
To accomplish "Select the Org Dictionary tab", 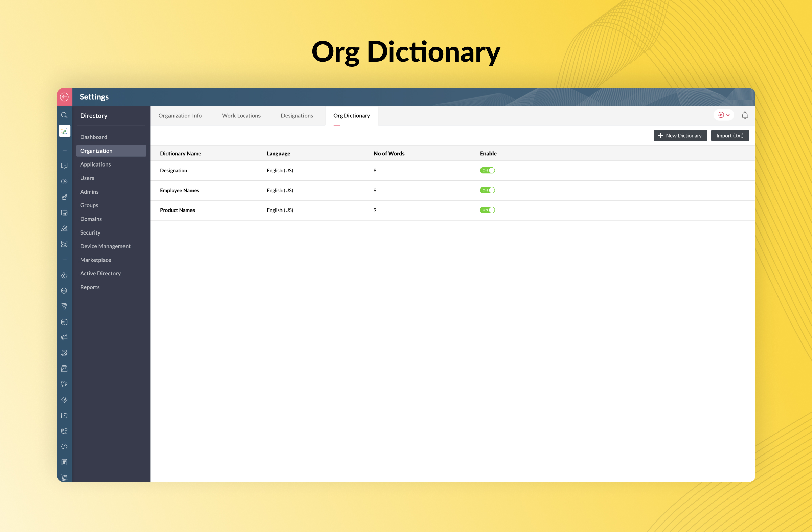I will tap(352, 116).
